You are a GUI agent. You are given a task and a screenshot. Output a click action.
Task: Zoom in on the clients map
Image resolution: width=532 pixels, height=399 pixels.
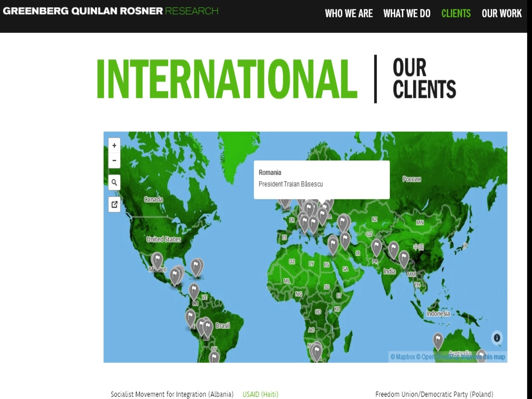pos(114,146)
